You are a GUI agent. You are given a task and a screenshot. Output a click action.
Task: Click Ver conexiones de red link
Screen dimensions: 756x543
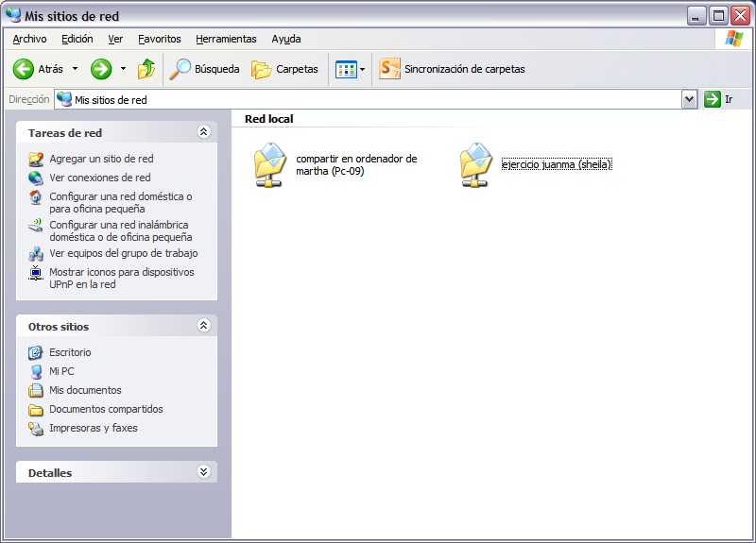point(100,178)
